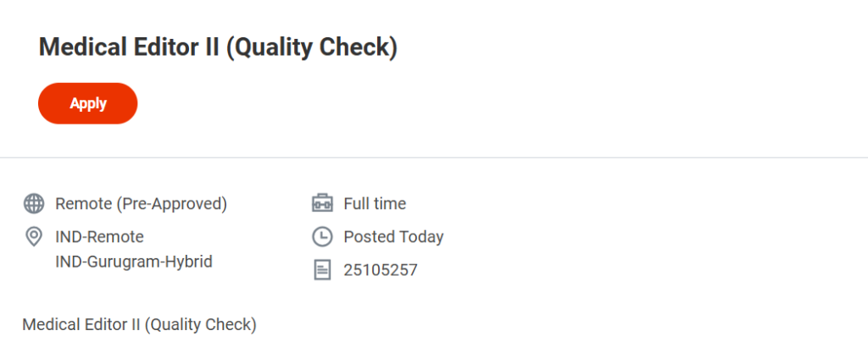Select the requisition ID 25105257
The width and height of the screenshot is (868, 364).
(x=381, y=270)
